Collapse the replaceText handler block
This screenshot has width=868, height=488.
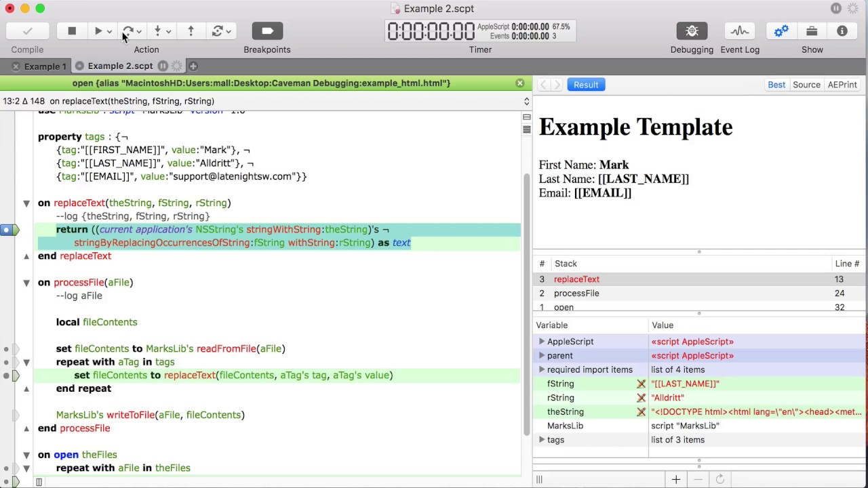[x=26, y=203]
